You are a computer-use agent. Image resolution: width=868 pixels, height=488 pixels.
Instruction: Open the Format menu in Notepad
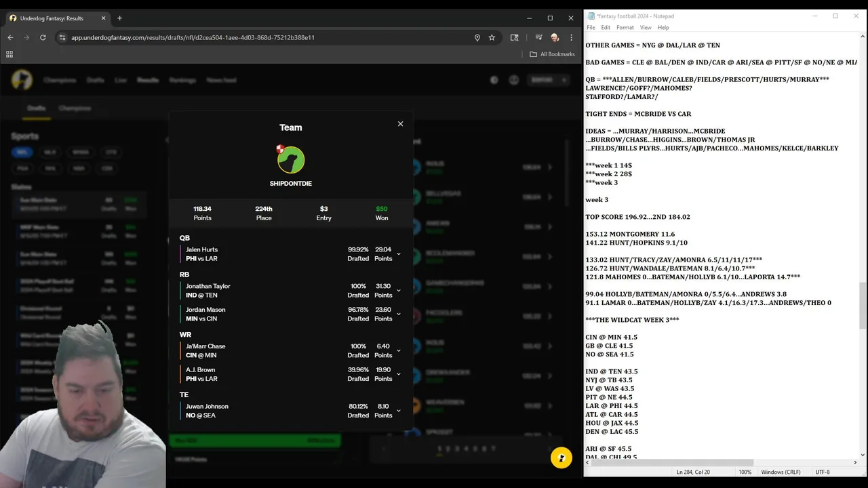tap(625, 28)
